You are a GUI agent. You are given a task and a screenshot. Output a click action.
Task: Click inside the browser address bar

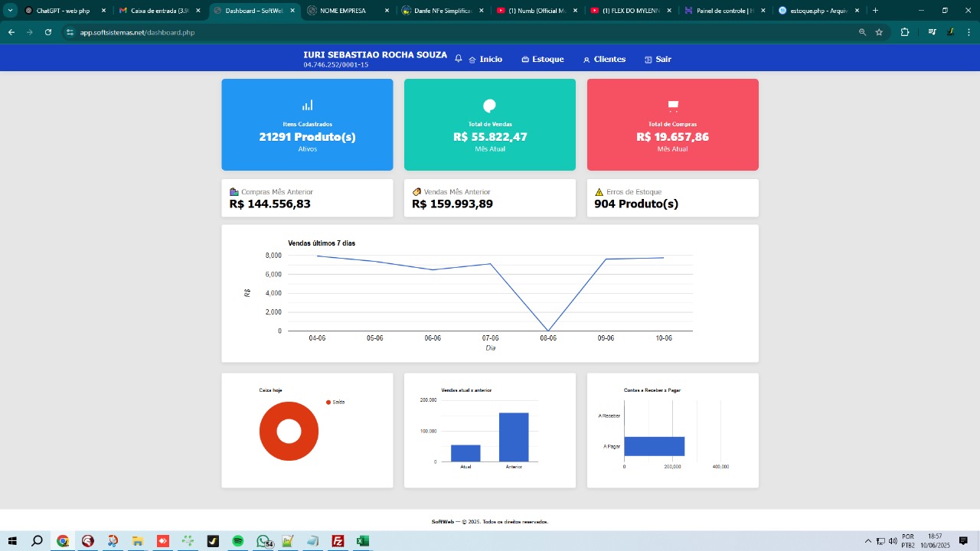[x=306, y=32]
